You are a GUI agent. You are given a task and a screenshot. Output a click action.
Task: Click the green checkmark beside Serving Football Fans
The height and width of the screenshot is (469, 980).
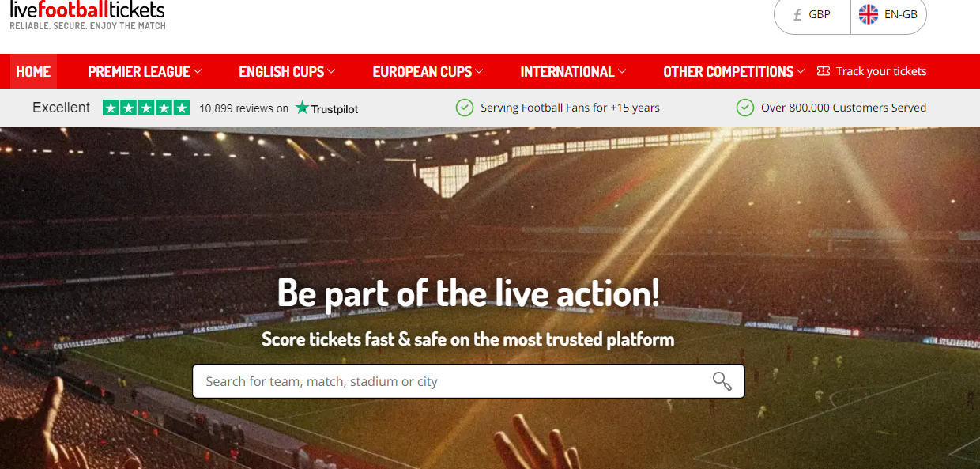[x=465, y=108]
